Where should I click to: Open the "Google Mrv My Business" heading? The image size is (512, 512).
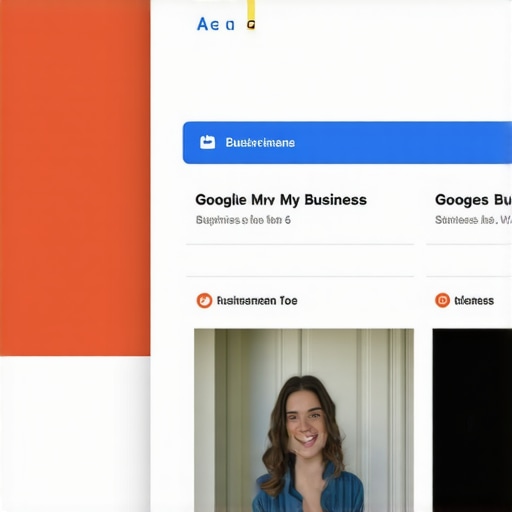point(281,200)
